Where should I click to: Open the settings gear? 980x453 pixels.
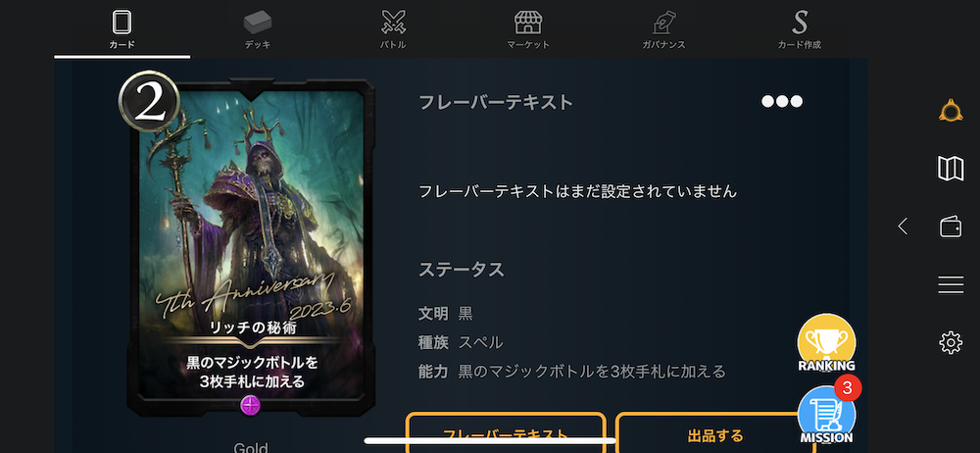click(951, 343)
